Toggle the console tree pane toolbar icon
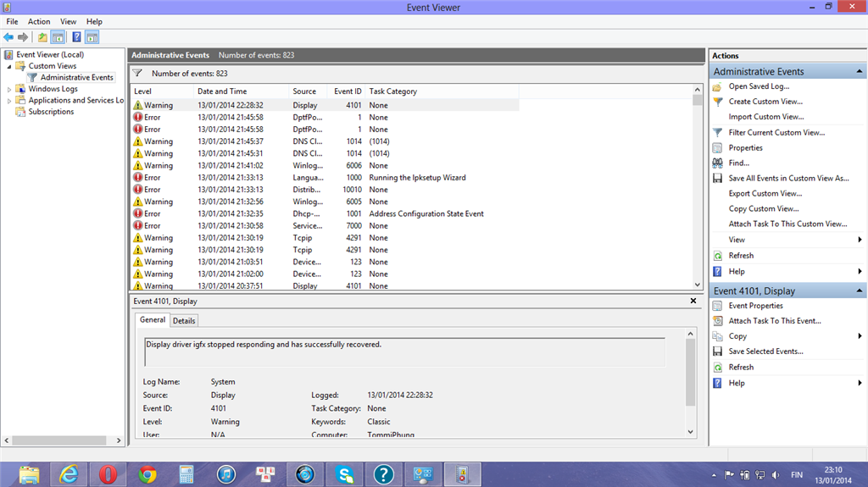The width and height of the screenshot is (868, 487). [x=58, y=37]
